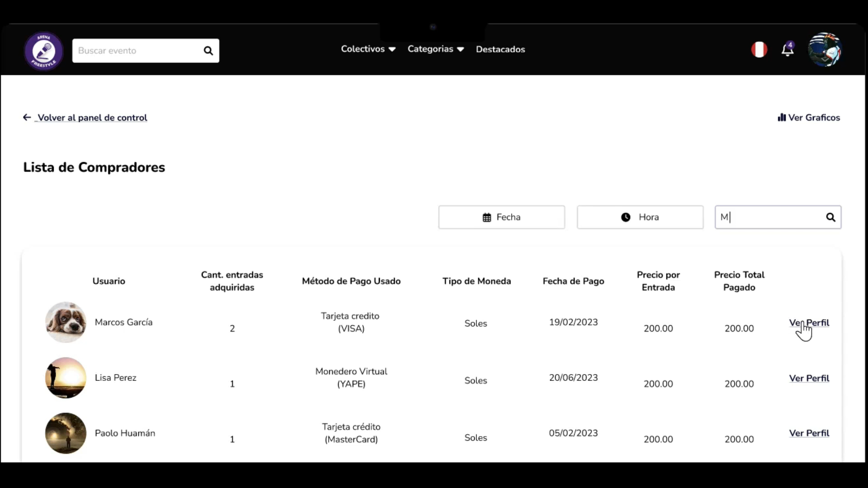Click the event search magnifier icon
Screen dimensions: 868x488
[x=208, y=51]
